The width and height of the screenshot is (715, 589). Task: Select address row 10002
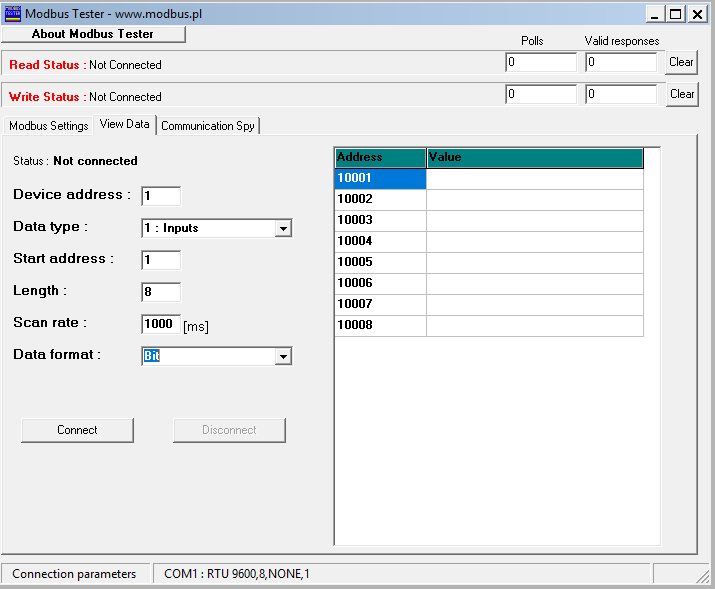click(380, 200)
